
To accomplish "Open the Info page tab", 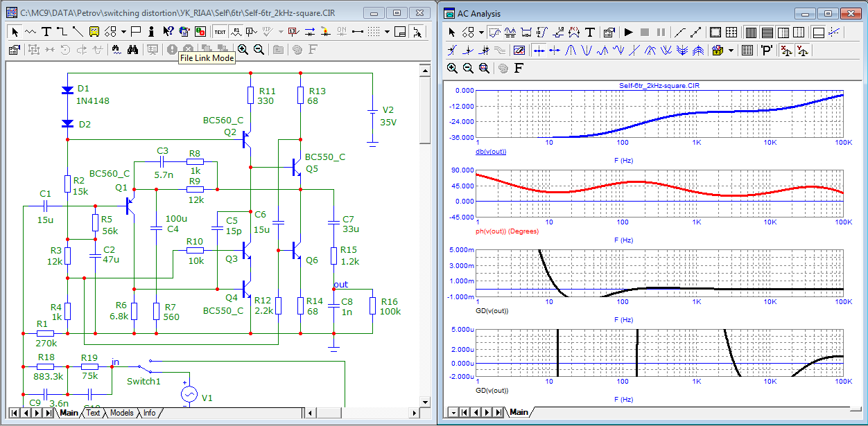I will point(149,413).
